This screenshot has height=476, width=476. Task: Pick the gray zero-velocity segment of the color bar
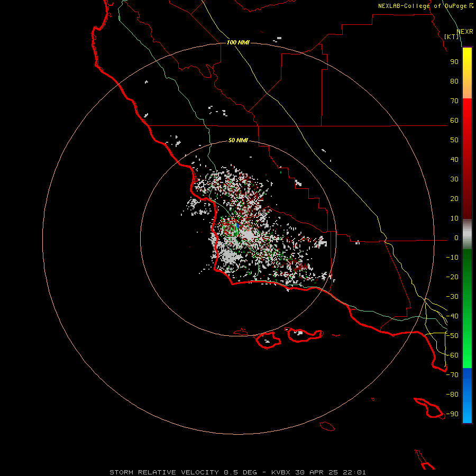pos(467,234)
